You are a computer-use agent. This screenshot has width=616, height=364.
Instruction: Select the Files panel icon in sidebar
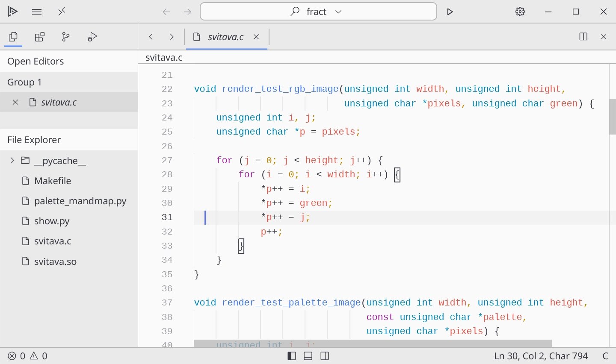[x=13, y=37]
